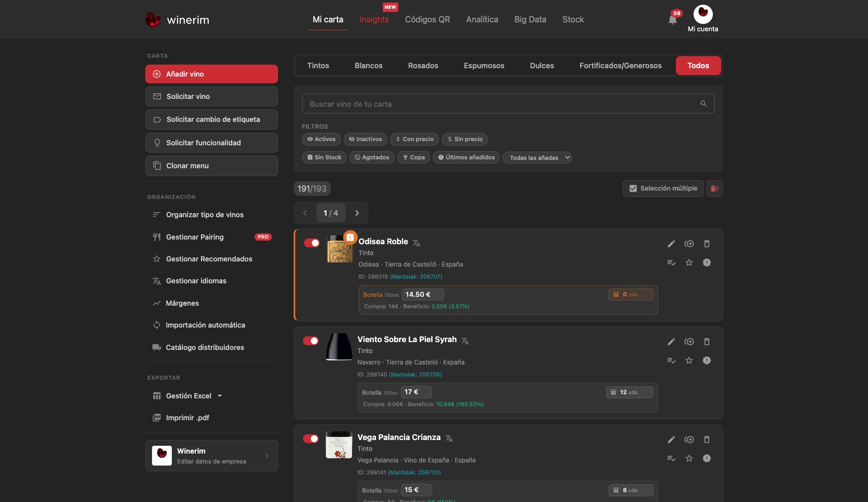Viewport: 868px width, 502px height.
Task: Toggle Viento Sobre La Piel Syrah active switch
Action: (x=311, y=341)
